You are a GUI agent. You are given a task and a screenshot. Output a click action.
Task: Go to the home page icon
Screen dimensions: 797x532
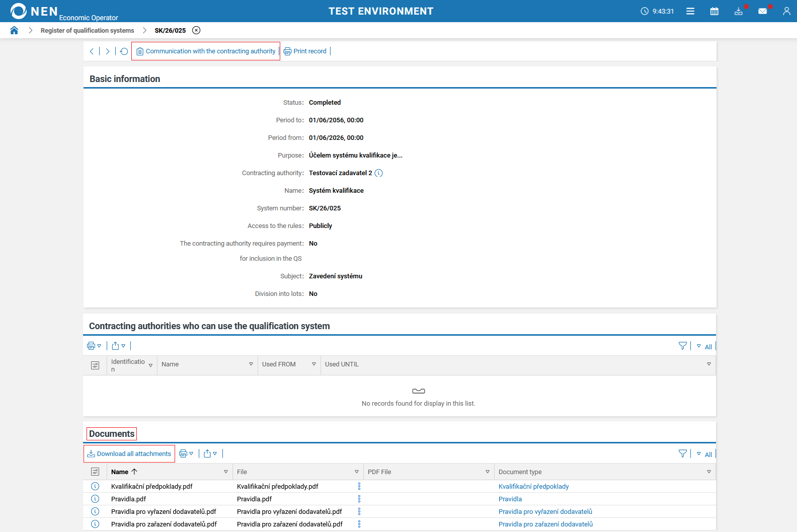tap(14, 30)
